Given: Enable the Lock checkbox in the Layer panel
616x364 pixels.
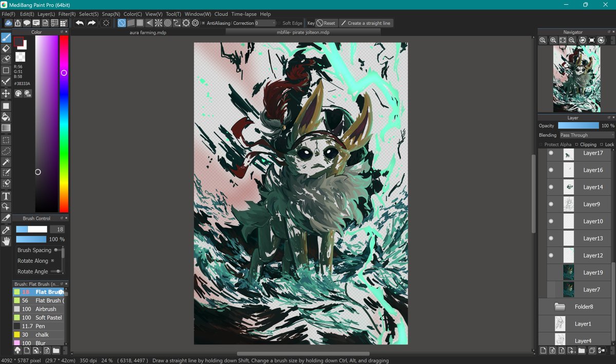Looking at the screenshot, I should click(x=602, y=145).
